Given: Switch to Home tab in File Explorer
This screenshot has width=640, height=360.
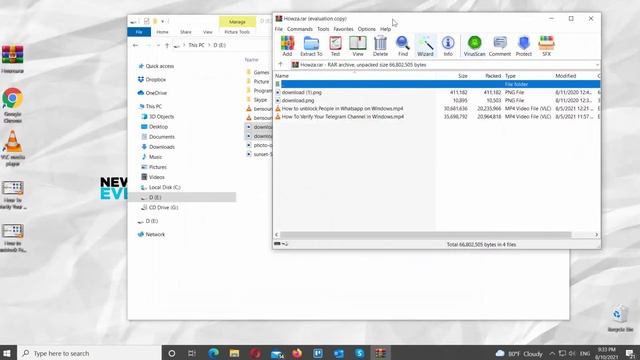Looking at the screenshot, I should point(162,32).
